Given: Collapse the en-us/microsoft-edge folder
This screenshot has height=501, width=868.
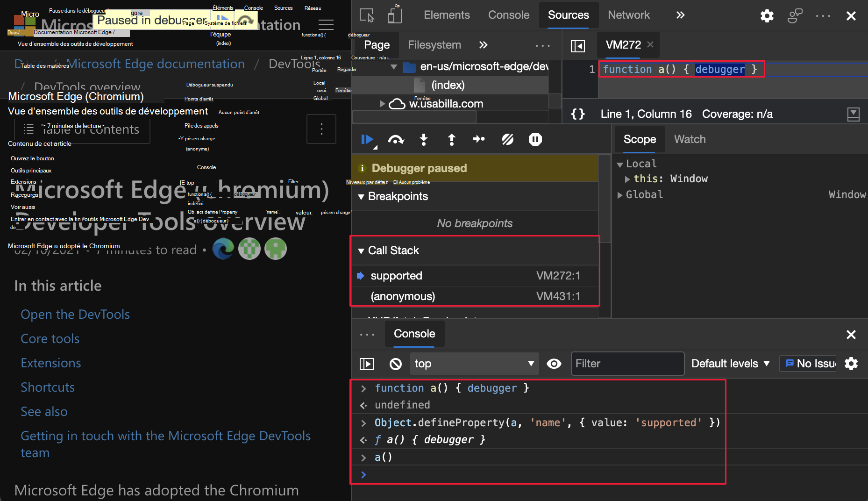Looking at the screenshot, I should [394, 67].
